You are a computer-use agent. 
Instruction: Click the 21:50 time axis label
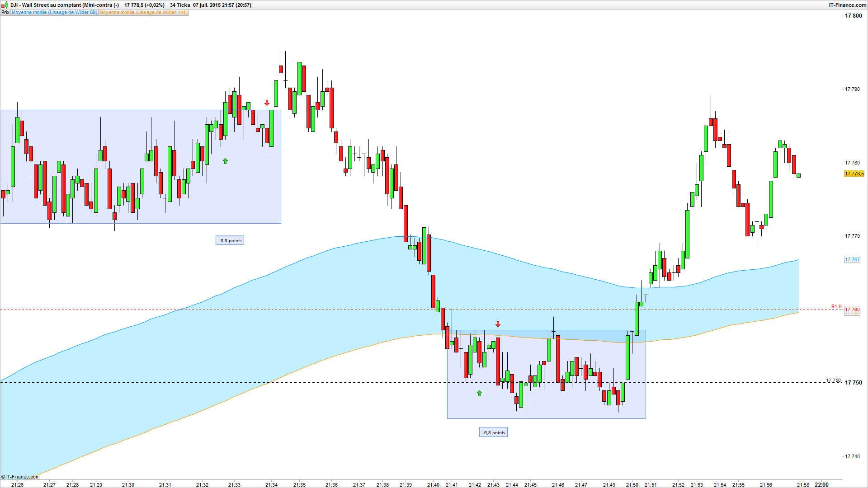[632, 485]
